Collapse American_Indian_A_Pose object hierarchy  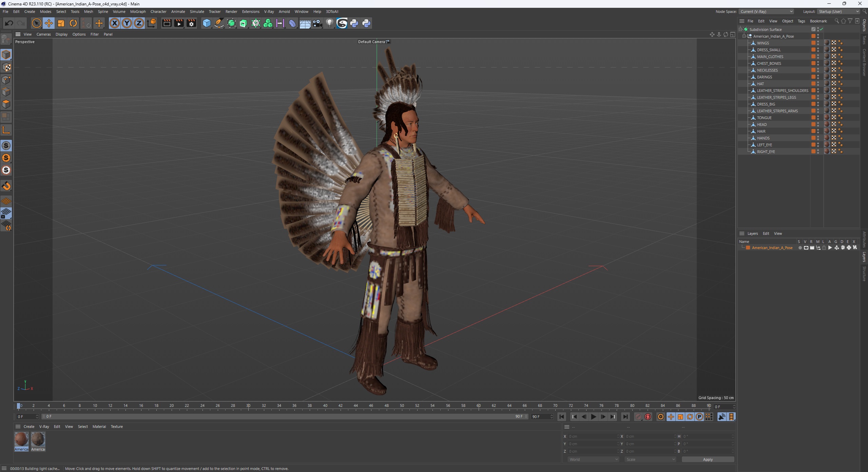point(744,36)
